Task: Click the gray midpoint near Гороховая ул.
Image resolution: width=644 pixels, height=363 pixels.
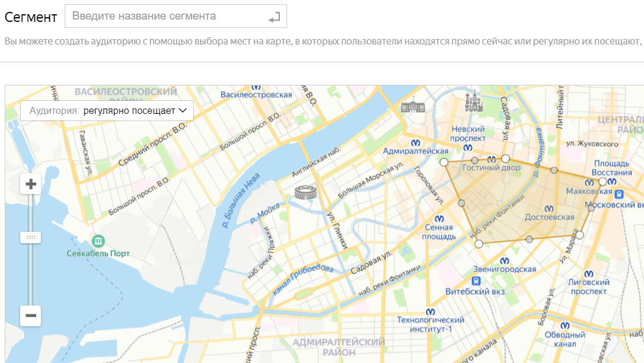Action: click(461, 203)
